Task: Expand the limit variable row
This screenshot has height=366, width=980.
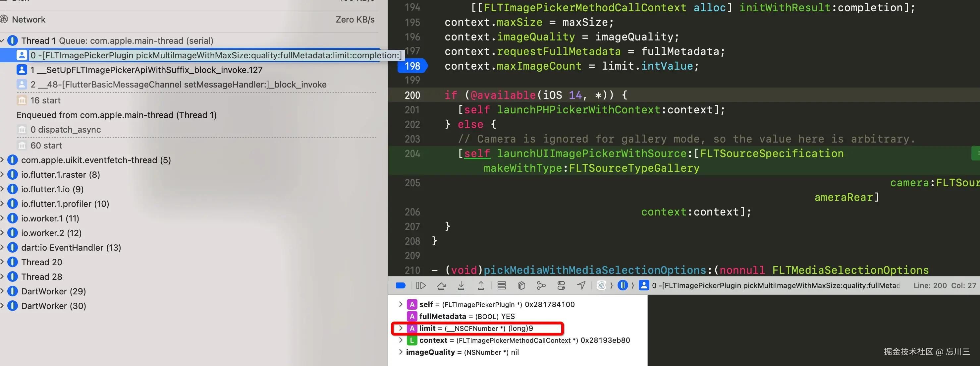Action: [x=401, y=328]
